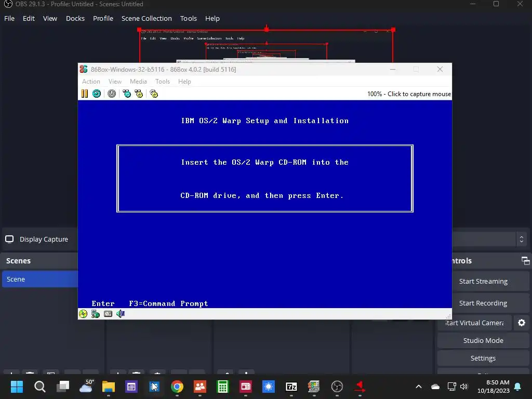Click the CD-ROM drive status bar icon
This screenshot has width=532, height=399.
pyautogui.click(x=83, y=314)
